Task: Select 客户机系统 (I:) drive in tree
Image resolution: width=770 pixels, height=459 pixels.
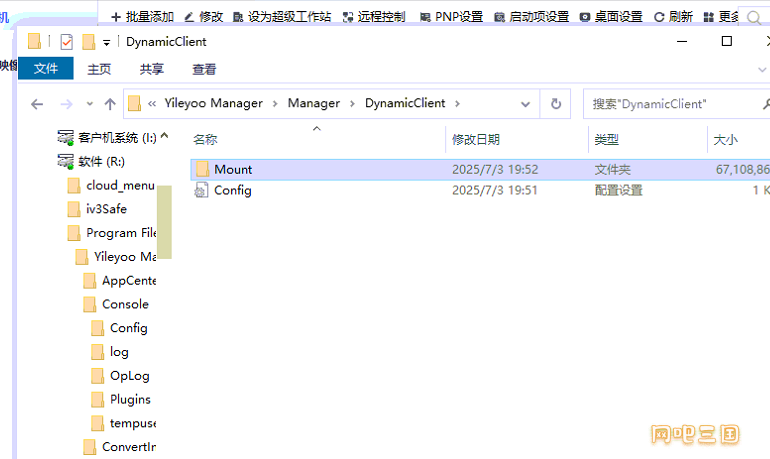Action: [x=107, y=137]
